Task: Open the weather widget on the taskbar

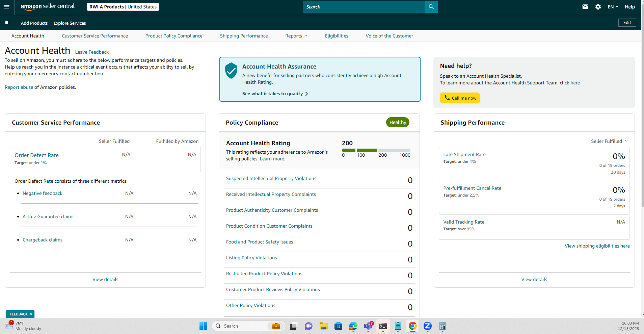Action: point(24,326)
